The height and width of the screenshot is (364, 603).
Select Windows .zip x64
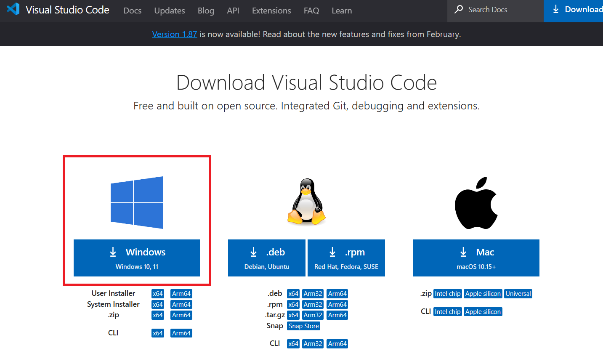tap(158, 315)
